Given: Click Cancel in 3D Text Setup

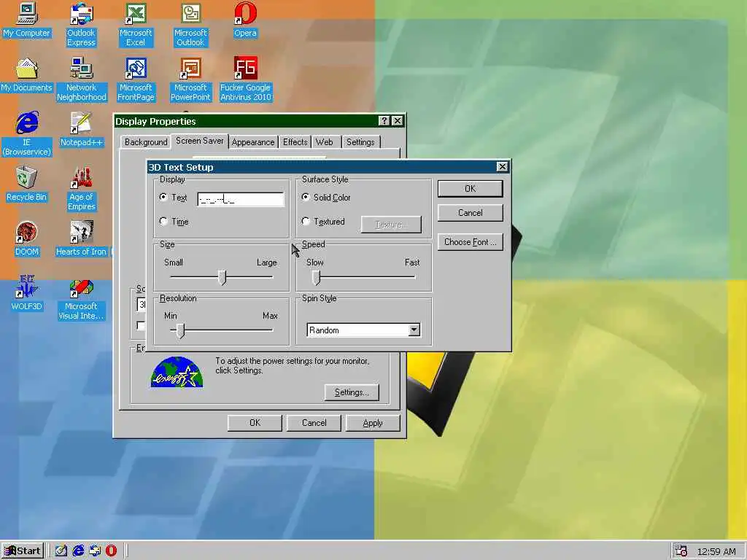Looking at the screenshot, I should click(471, 212).
